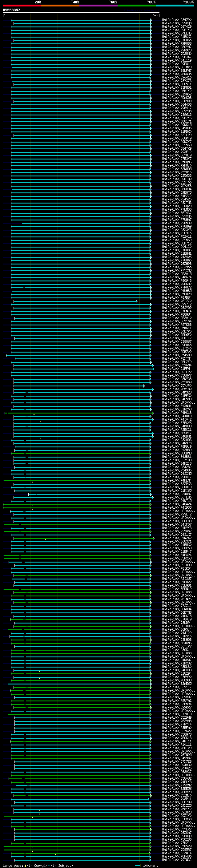The width and height of the screenshot is (197, 868).
Task: Select label UniRef100_B8LFH7
Action: pyautogui.click(x=177, y=71)
